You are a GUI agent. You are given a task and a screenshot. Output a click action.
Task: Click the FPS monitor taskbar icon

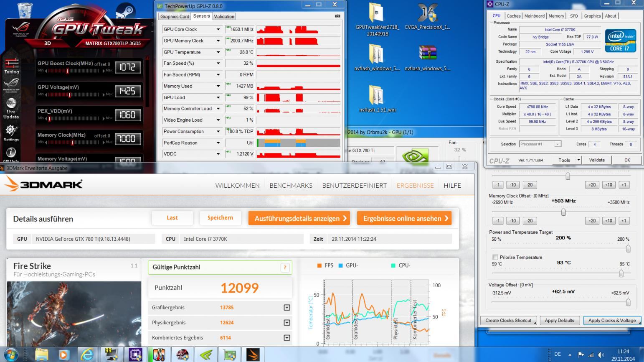111,354
